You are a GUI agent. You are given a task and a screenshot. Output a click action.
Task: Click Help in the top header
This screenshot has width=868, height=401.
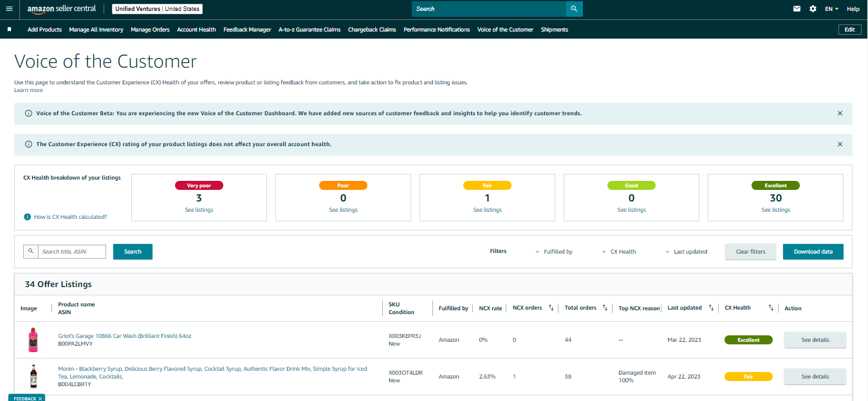click(853, 9)
